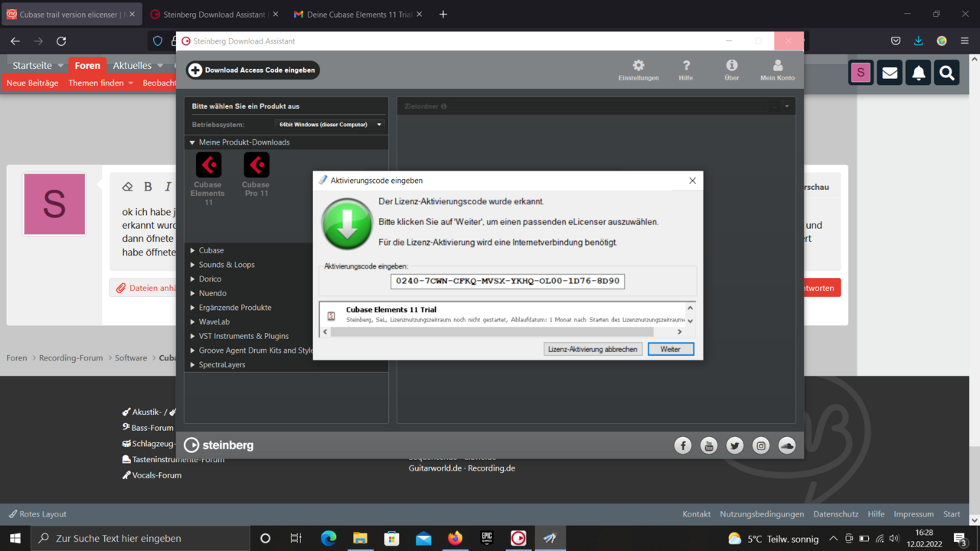Open Steinberg Twitter icon
Image resolution: width=980 pixels, height=551 pixels.
735,445
